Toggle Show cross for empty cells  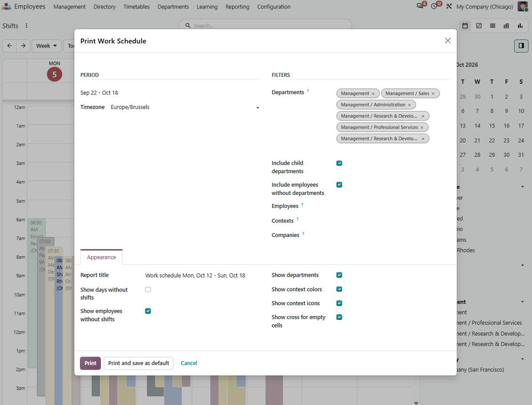pyautogui.click(x=339, y=317)
